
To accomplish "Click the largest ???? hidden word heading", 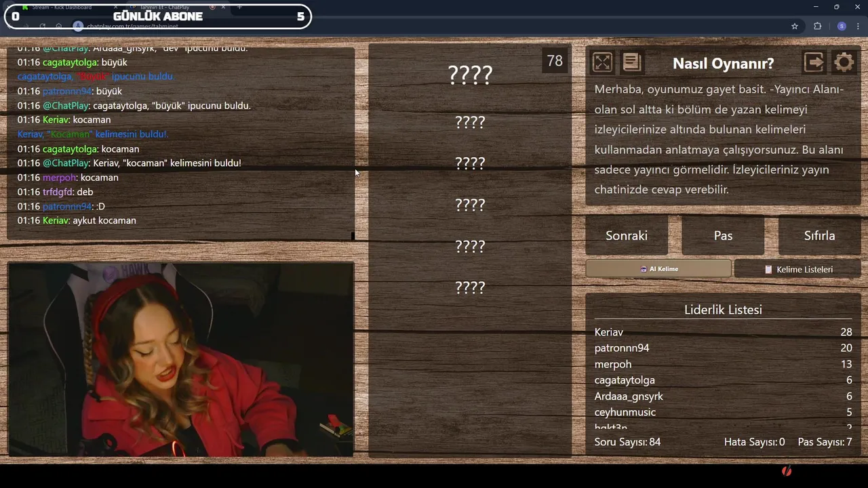I will (x=470, y=75).
